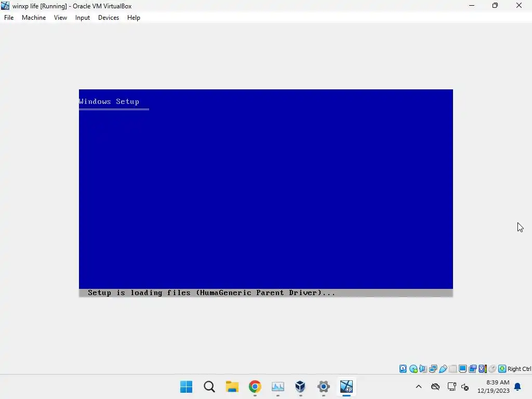Open the View menu

pyautogui.click(x=60, y=18)
